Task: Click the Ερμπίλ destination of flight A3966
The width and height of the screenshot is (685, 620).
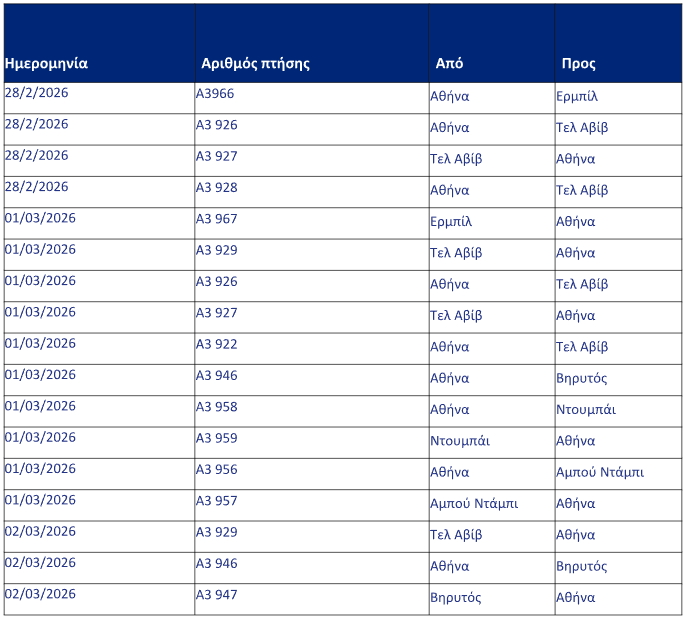Action: [x=577, y=97]
